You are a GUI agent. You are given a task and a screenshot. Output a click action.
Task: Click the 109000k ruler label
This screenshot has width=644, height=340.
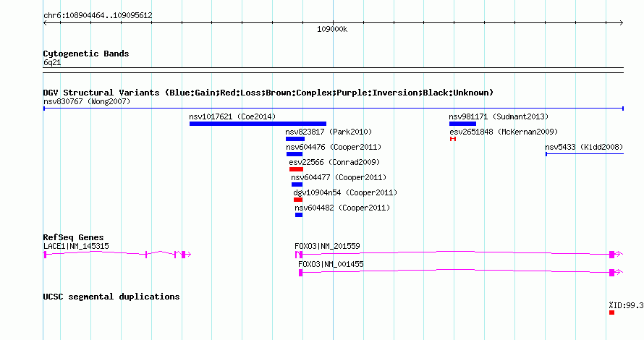click(332, 30)
